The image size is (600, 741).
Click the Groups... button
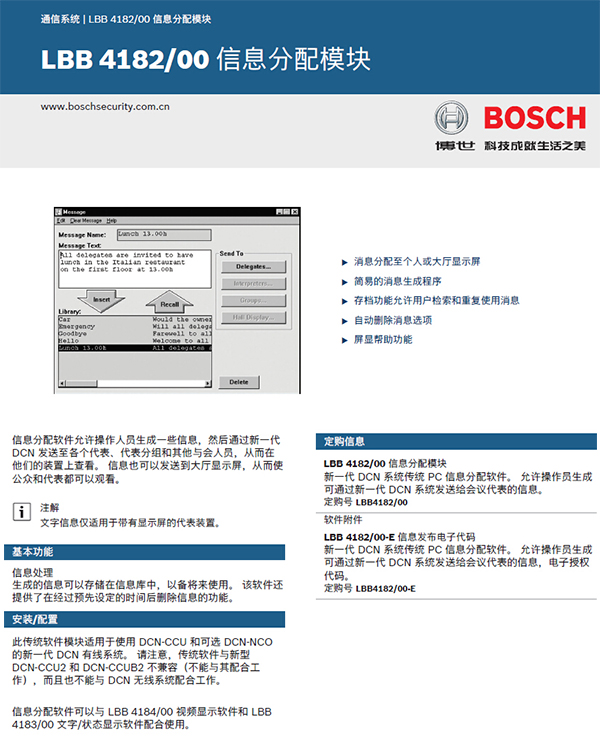(254, 301)
